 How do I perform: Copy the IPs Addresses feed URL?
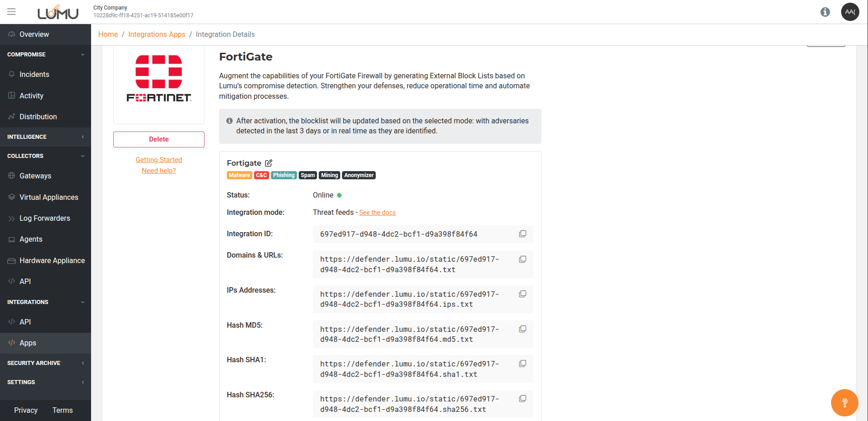522,294
